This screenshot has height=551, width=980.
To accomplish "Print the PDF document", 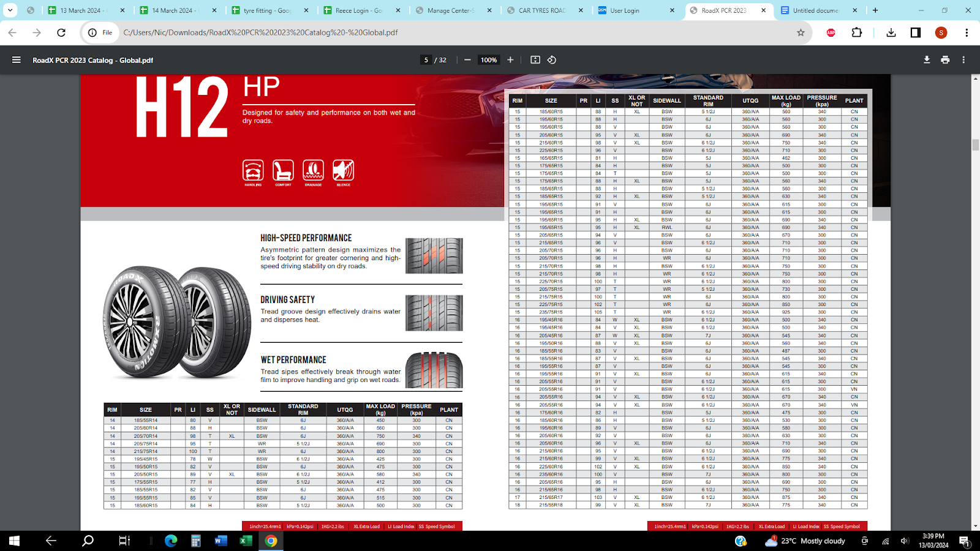I will click(945, 60).
